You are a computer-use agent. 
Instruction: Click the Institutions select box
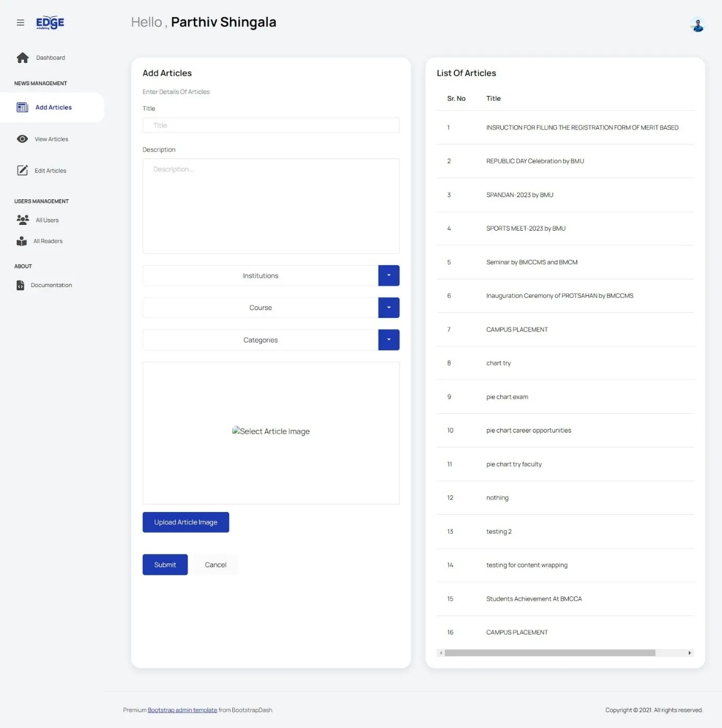(x=260, y=276)
